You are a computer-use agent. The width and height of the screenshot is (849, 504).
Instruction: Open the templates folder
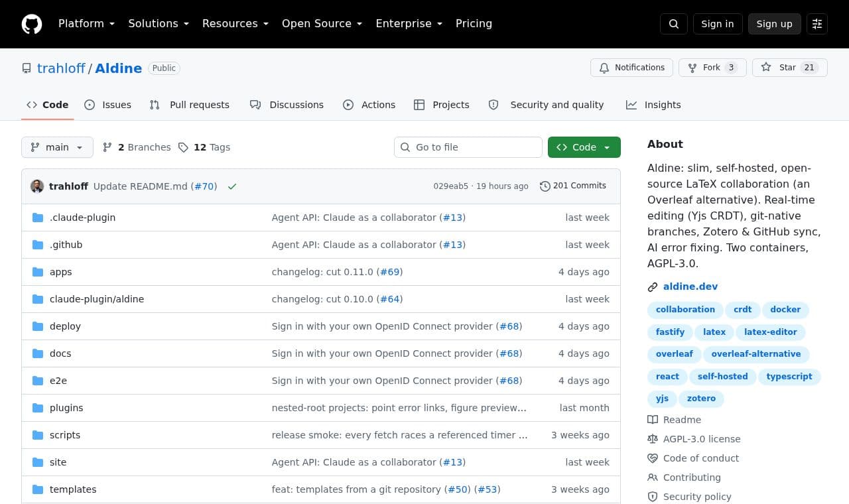click(x=73, y=489)
